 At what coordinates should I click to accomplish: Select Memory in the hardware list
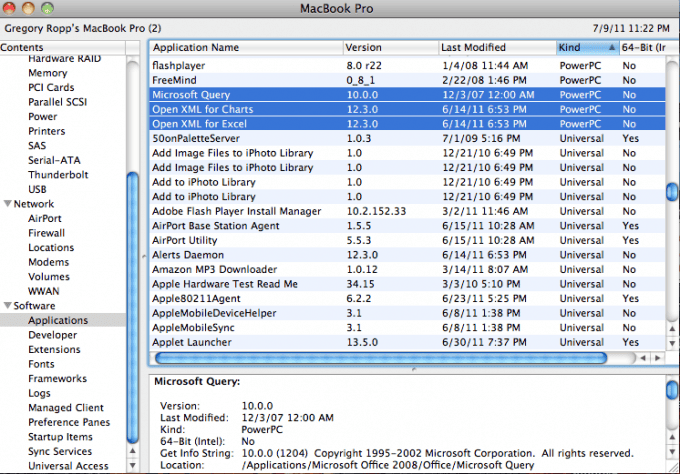click(x=48, y=73)
